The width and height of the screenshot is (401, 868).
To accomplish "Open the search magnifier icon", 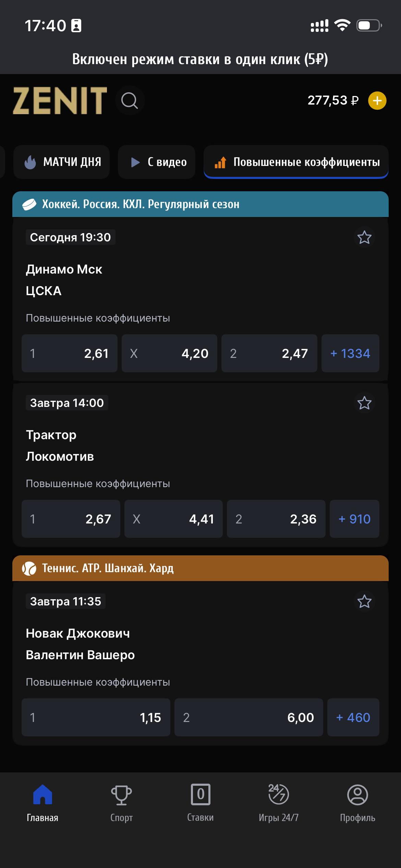I will pos(130,101).
